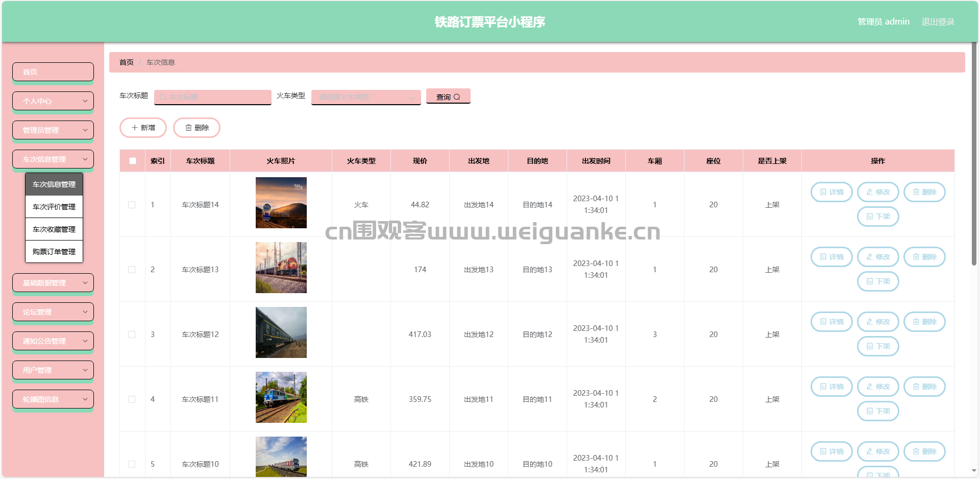Expand 个人中心 sidebar menu
Viewport: 980px width, 479px height.
tap(53, 101)
